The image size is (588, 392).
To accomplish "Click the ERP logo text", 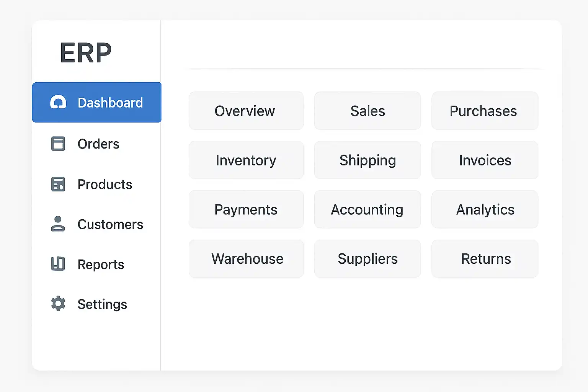I will (86, 53).
